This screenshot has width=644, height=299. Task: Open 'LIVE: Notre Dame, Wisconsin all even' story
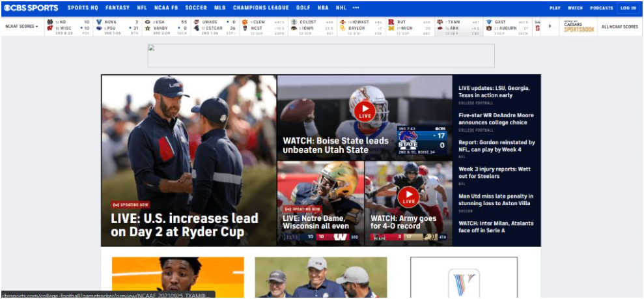point(316,222)
